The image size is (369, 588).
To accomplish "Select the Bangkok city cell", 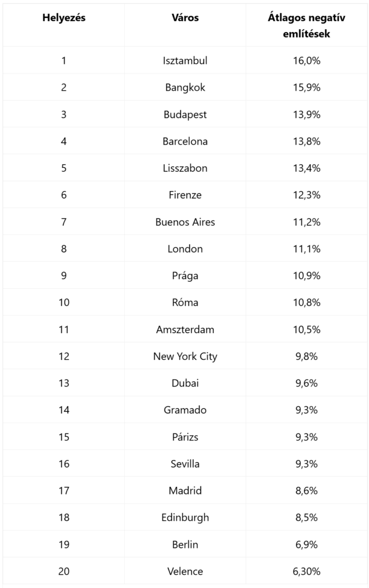I will pyautogui.click(x=185, y=87).
